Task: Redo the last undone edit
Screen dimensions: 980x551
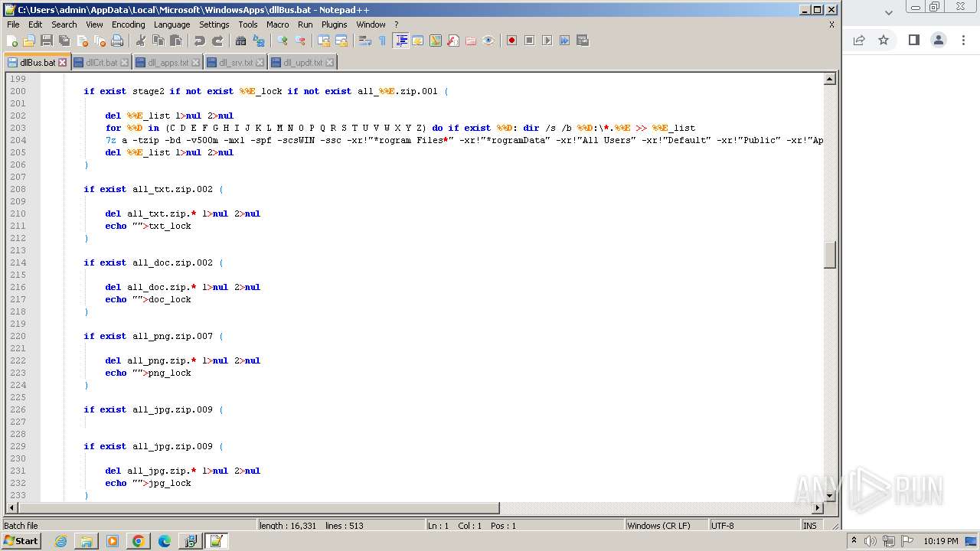Action: pyautogui.click(x=217, y=41)
